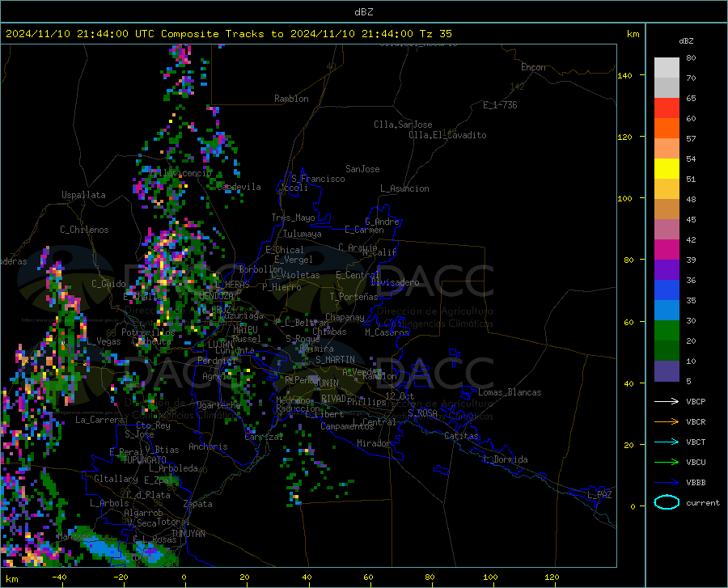This screenshot has width=728, height=588.
Task: Click the TUNUYAN place label
Action: pos(188,534)
